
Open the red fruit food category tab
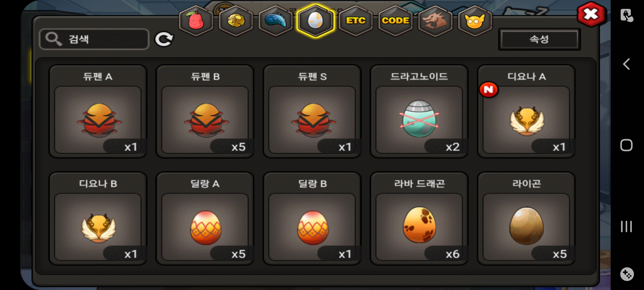tap(196, 21)
